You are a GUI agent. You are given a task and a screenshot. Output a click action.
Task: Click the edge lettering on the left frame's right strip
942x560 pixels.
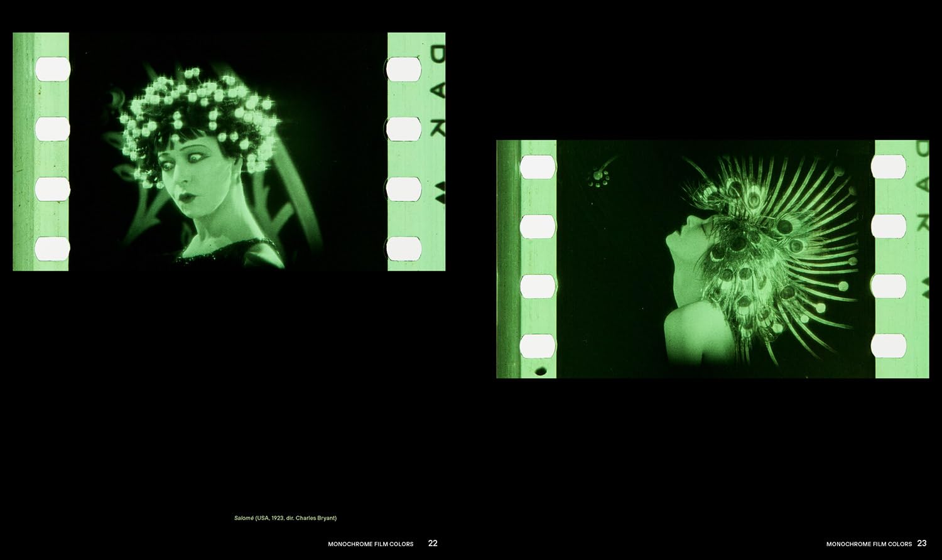436,126
